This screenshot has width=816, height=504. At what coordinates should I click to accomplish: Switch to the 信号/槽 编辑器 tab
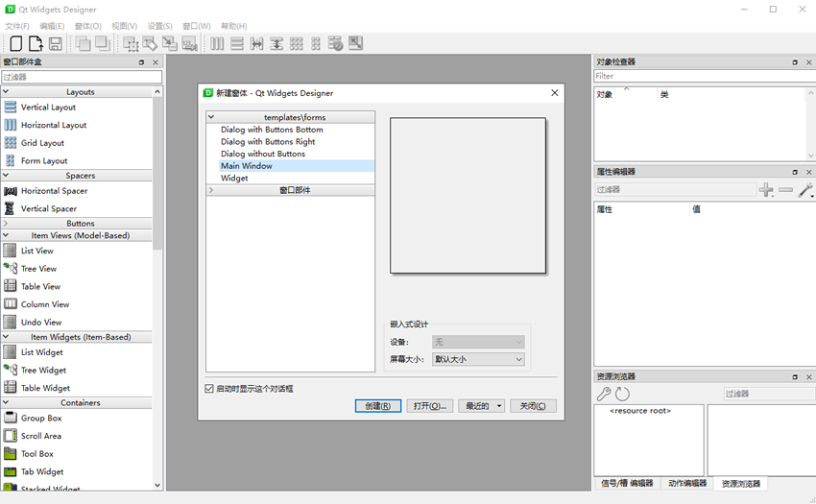[x=627, y=483]
